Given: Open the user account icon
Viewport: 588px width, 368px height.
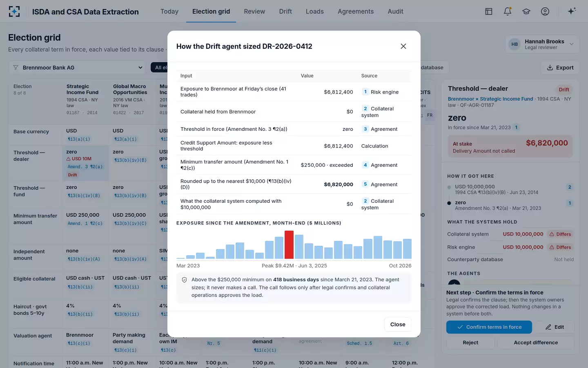Looking at the screenshot, I should pyautogui.click(x=545, y=11).
